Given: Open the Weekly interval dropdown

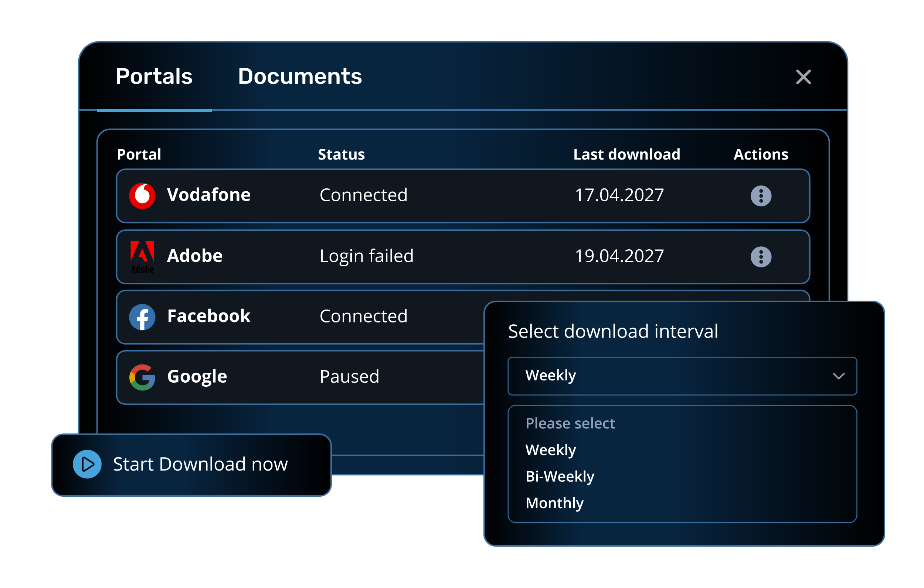Looking at the screenshot, I should pyautogui.click(x=682, y=376).
